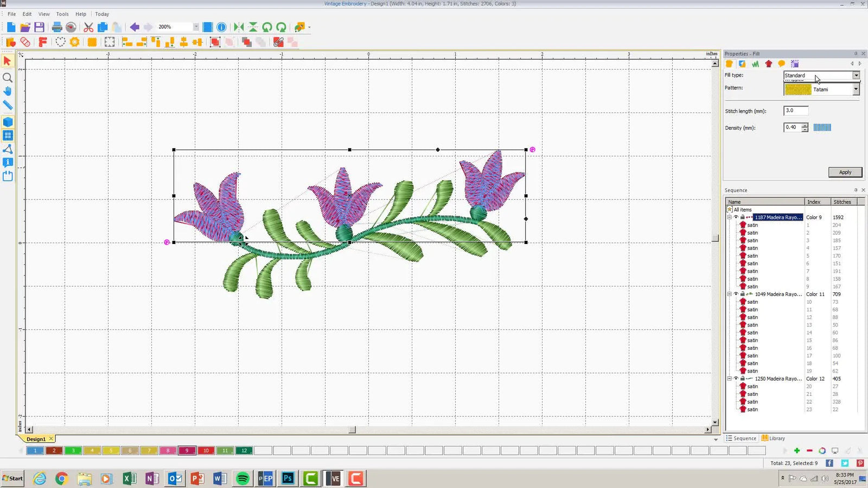Add a color with green plus icon
Viewport: 868px width, 488px height.
point(796,451)
